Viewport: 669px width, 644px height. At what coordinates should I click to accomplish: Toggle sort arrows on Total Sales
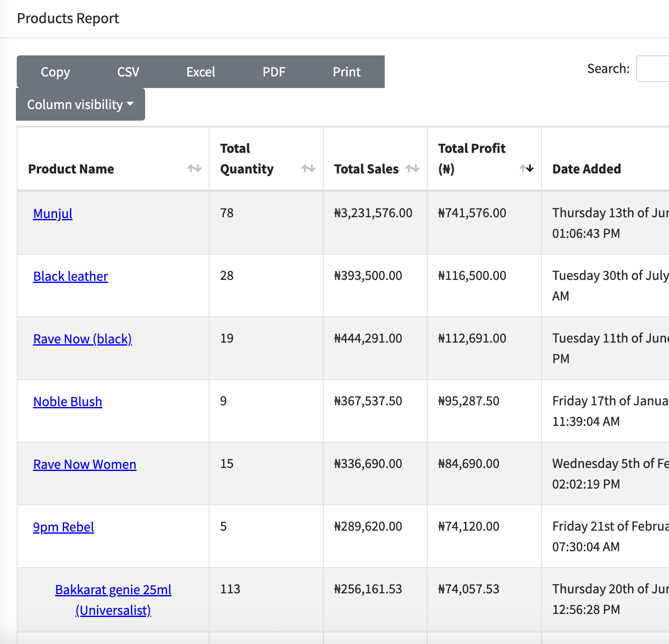coord(412,169)
